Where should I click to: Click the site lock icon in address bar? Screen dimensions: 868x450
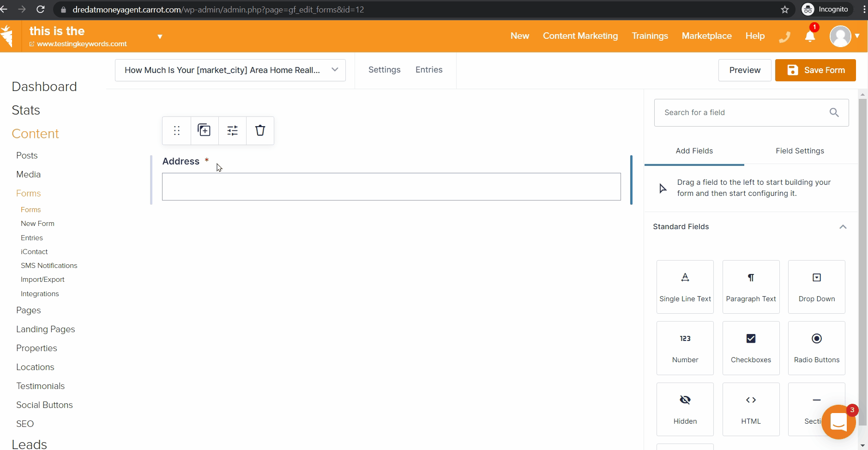tap(63, 10)
